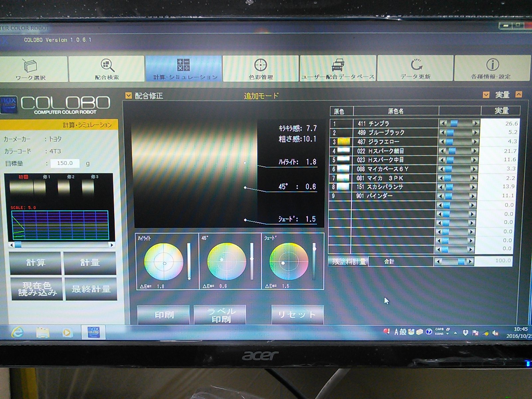Image resolution: width=532 pixels, height=399 pixels.
Task: Click left arrow of 151 スカシバランサ slider
Action: (x=442, y=187)
